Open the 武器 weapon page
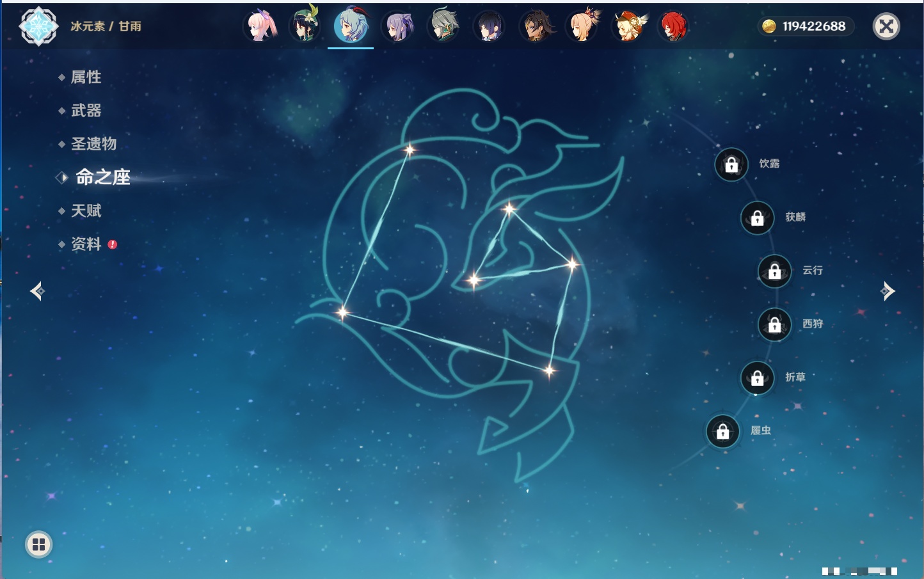Image resolution: width=924 pixels, height=579 pixels. pyautogui.click(x=86, y=111)
